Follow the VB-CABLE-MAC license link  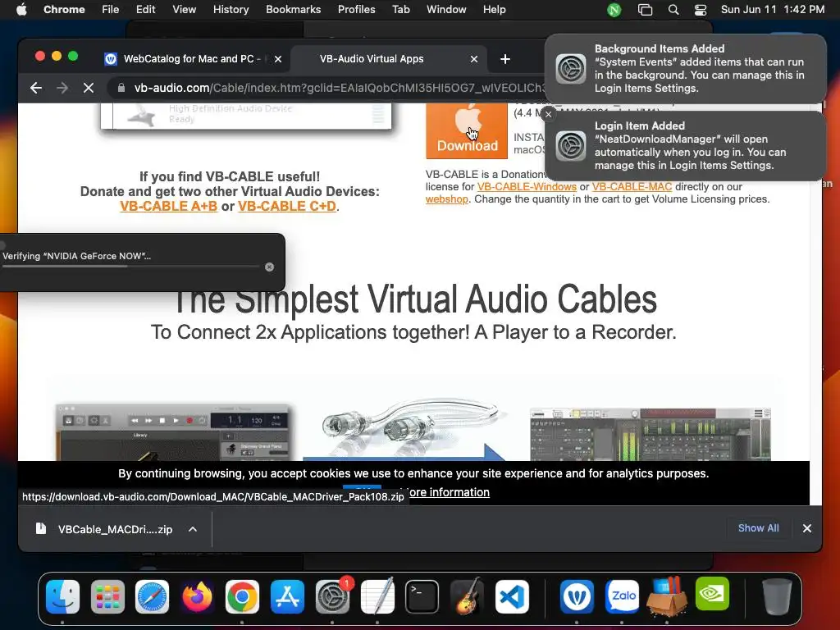pos(632,187)
